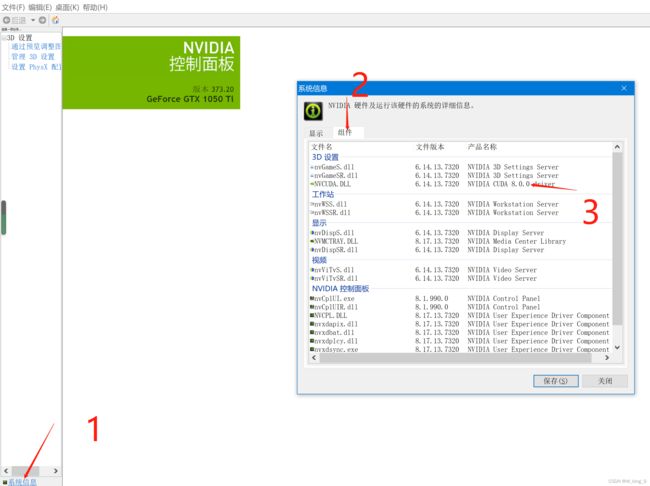This screenshot has width=650, height=486.
Task: Open the 编辑(E) menu
Action: (x=40, y=7)
